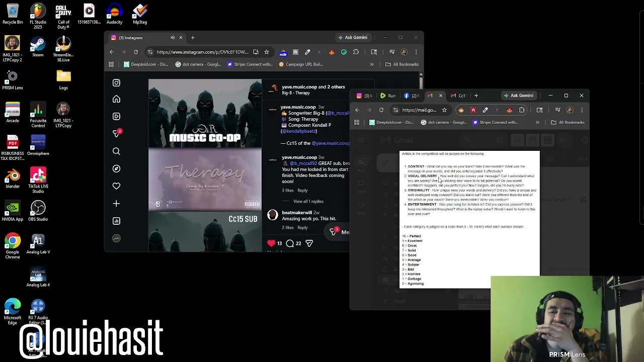Expand hidden bookmarks chevron in Gmail window
The image size is (644, 362).
click(x=537, y=122)
